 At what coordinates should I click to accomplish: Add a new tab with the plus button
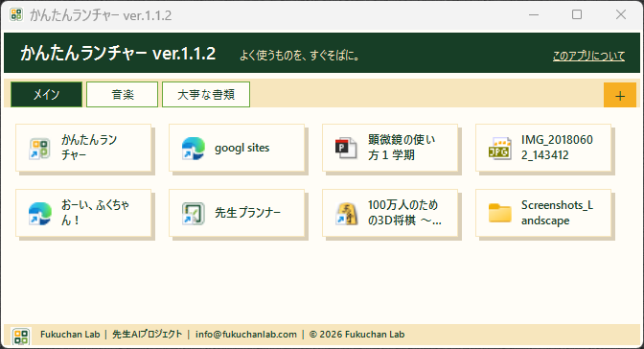pyautogui.click(x=620, y=95)
